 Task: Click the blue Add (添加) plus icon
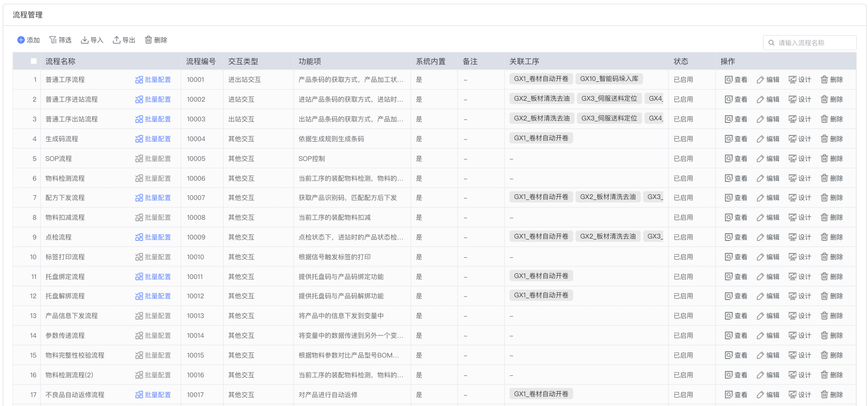coord(21,40)
